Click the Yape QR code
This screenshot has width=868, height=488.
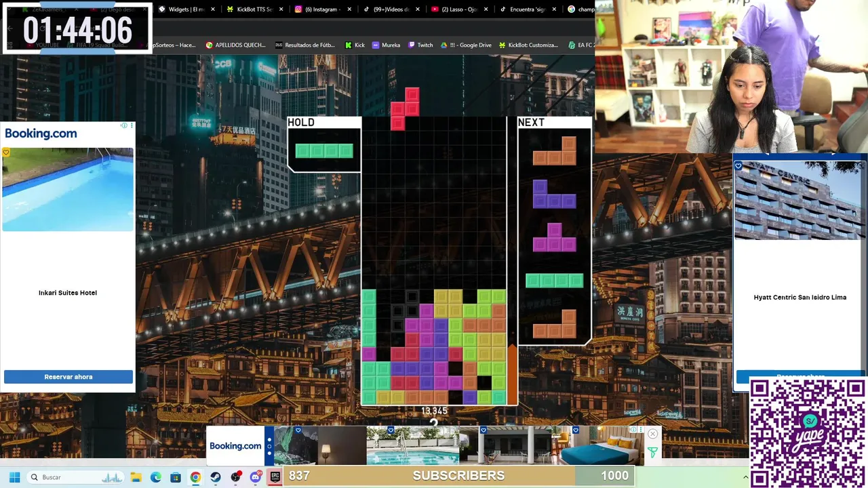point(807,434)
